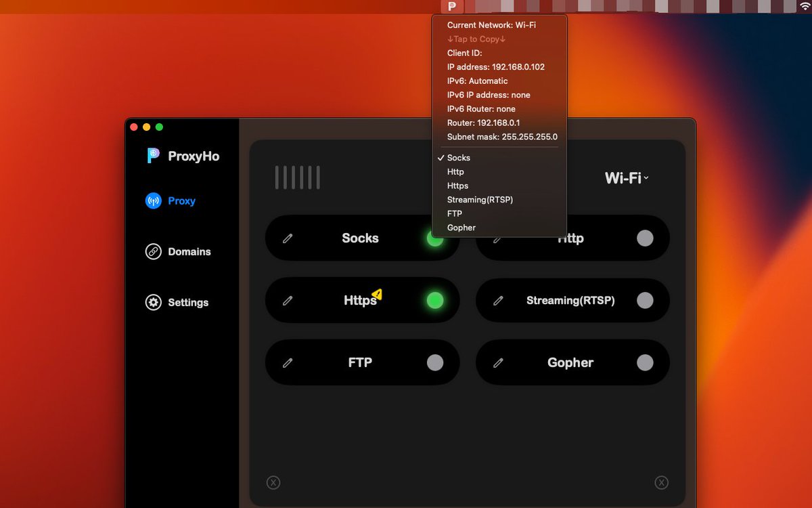Click the ProxyHo menu bar icon
Viewport: 812px width, 508px height.
click(x=452, y=7)
